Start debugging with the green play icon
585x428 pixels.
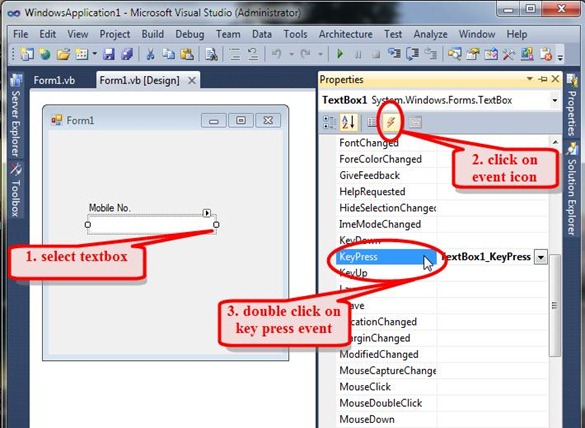pyautogui.click(x=340, y=54)
